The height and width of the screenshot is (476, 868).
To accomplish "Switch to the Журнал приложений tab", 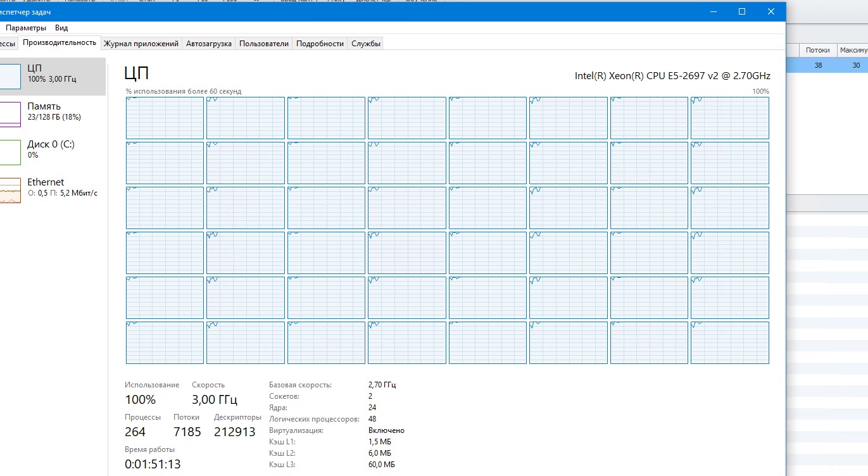I will tap(141, 44).
